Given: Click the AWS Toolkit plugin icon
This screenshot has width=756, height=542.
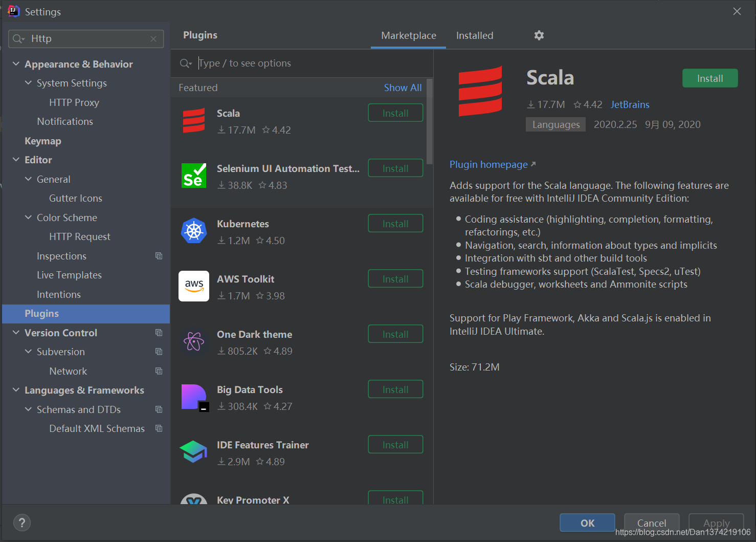Looking at the screenshot, I should coord(194,286).
